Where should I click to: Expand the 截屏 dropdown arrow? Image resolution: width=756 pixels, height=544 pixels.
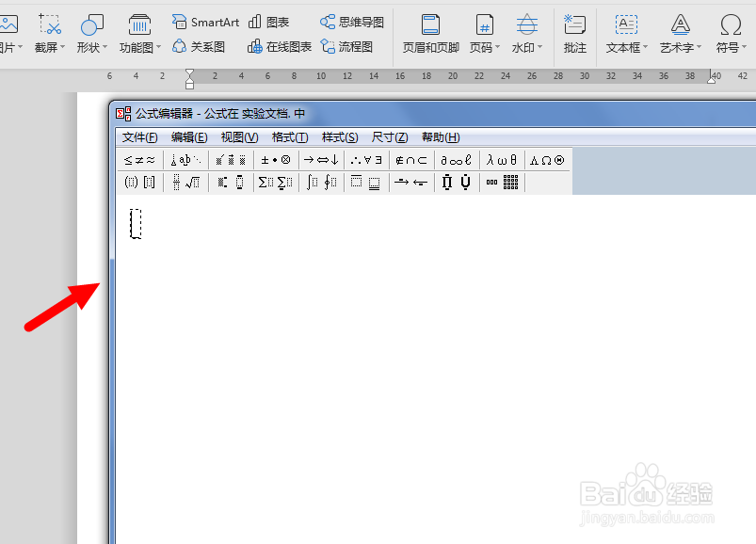click(63, 47)
